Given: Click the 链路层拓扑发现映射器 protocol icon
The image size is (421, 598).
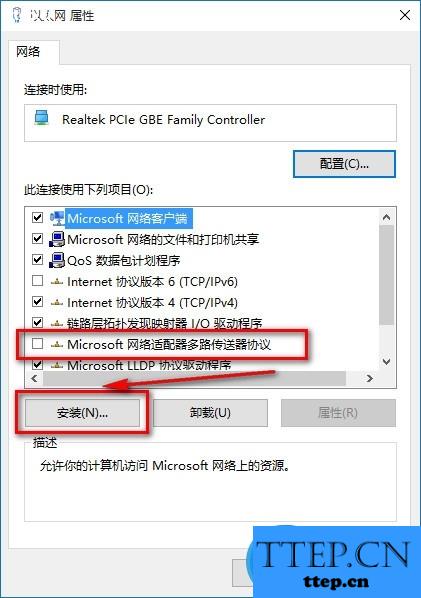Looking at the screenshot, I should point(57,324).
